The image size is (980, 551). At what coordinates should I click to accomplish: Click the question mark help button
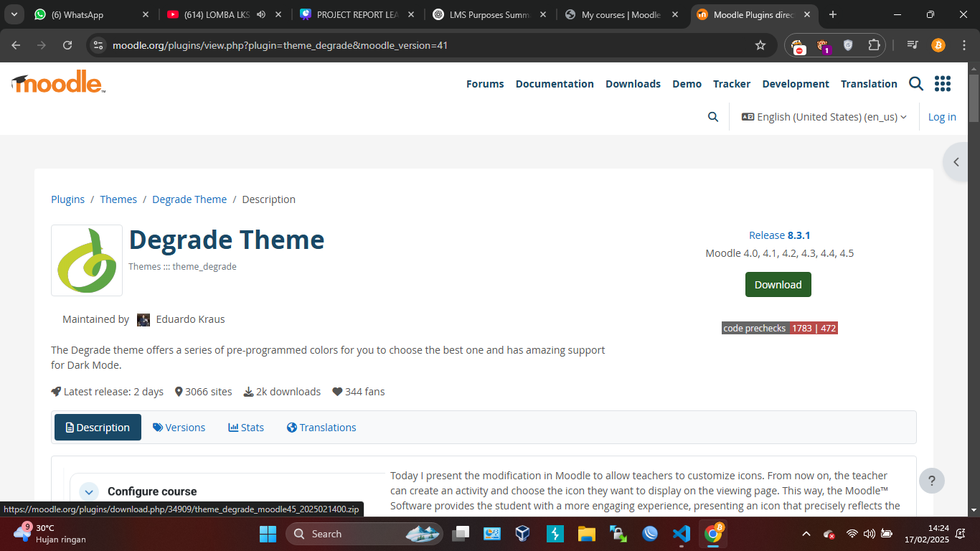click(932, 481)
